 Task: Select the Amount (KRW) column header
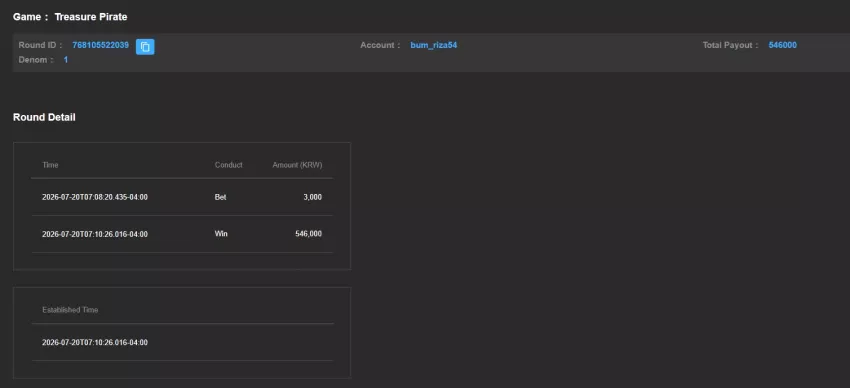297,165
